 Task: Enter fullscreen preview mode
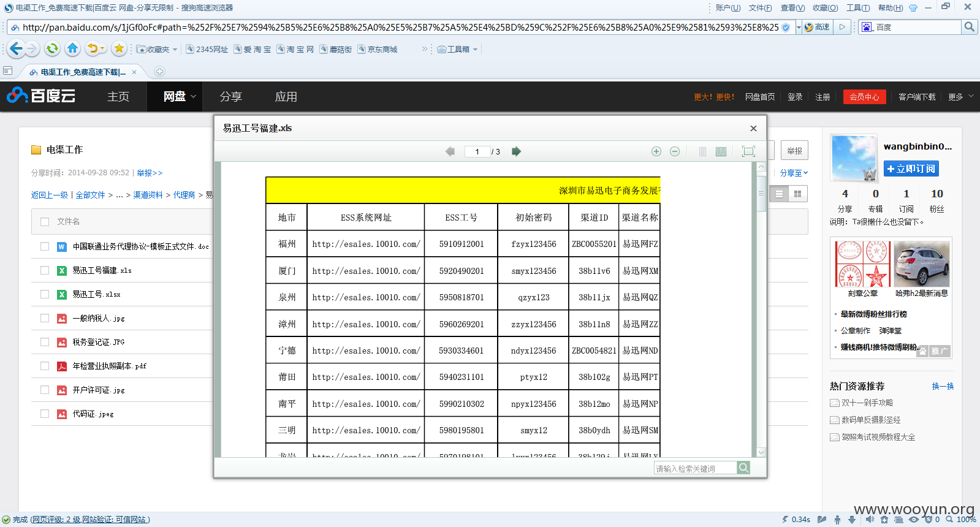[748, 151]
